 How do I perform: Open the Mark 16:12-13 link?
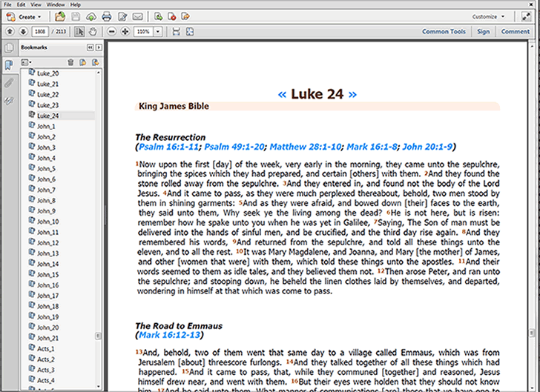tap(169, 335)
